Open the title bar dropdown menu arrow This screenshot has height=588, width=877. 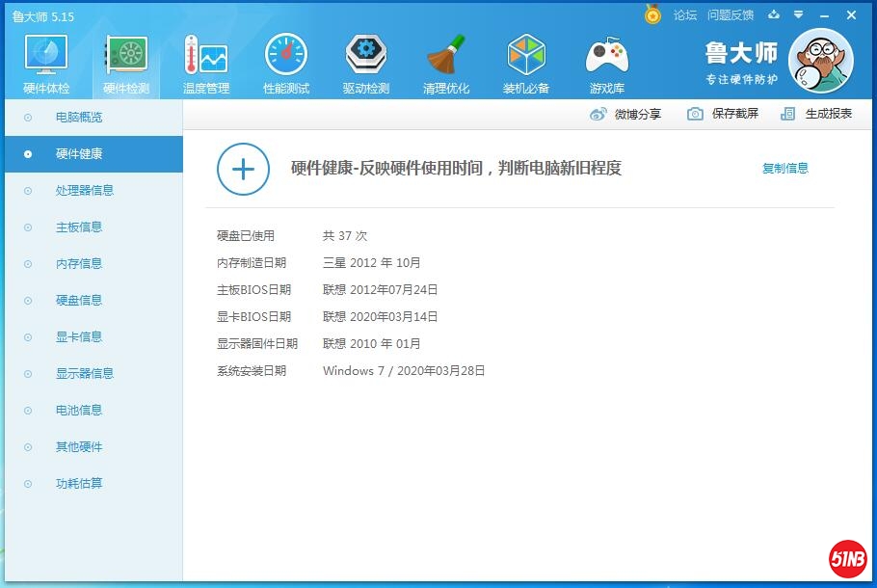[798, 15]
